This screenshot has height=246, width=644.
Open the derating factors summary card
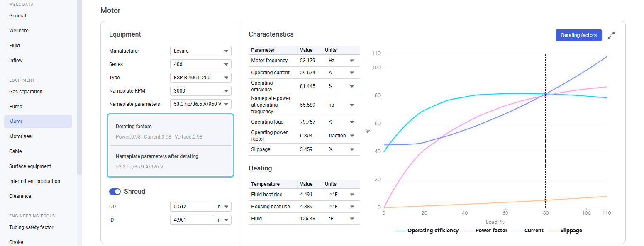[171, 145]
